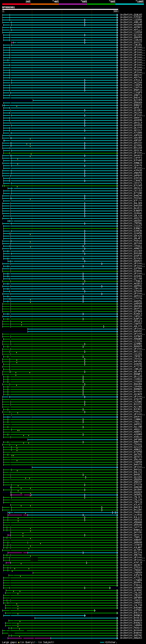Click the red 20% identity color segment
Image resolution: width=146 pixels, height=644 pixels.
(x=16, y=4)
